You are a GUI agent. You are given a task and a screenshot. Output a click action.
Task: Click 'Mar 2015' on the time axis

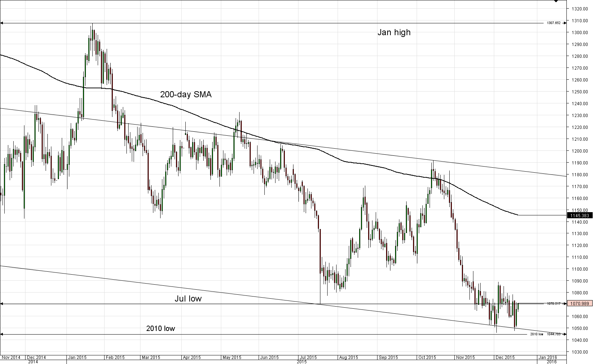pyautogui.click(x=151, y=358)
